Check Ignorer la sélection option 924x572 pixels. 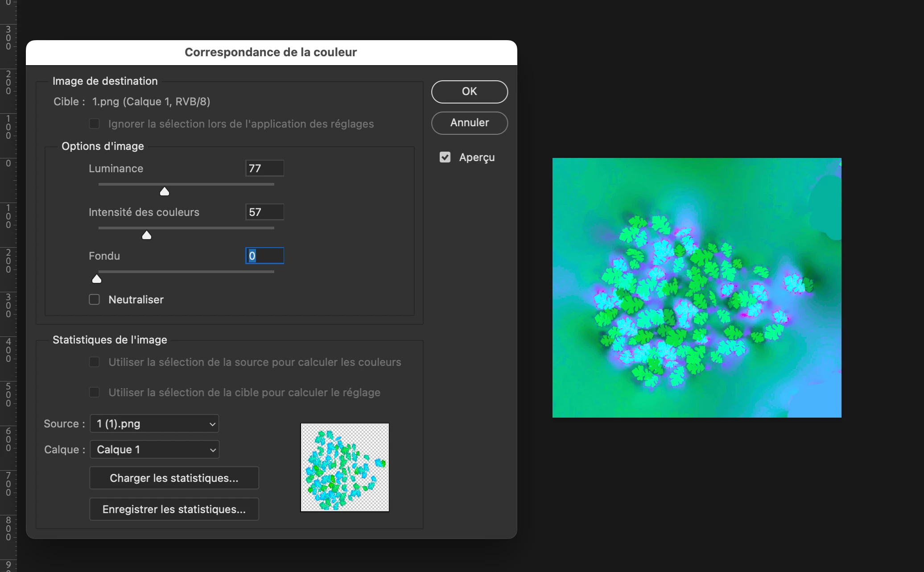[94, 124]
